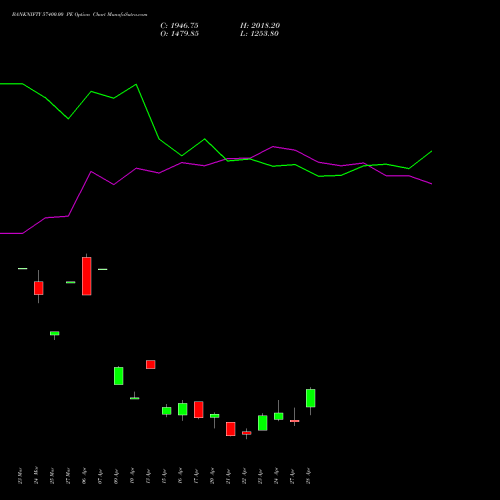Select the red candle above 21 Apr
Image resolution: width=500 pixels, height=500 pixels.
pyautogui.click(x=231, y=429)
